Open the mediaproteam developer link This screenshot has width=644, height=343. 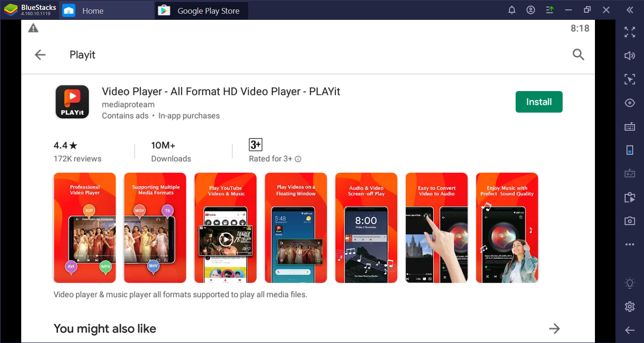pyautogui.click(x=128, y=104)
